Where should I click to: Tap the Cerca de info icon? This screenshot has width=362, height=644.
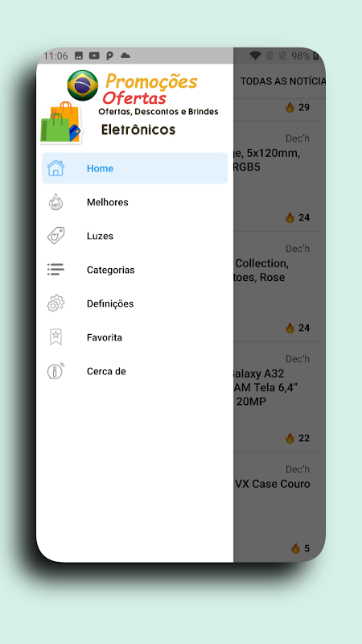coord(56,371)
